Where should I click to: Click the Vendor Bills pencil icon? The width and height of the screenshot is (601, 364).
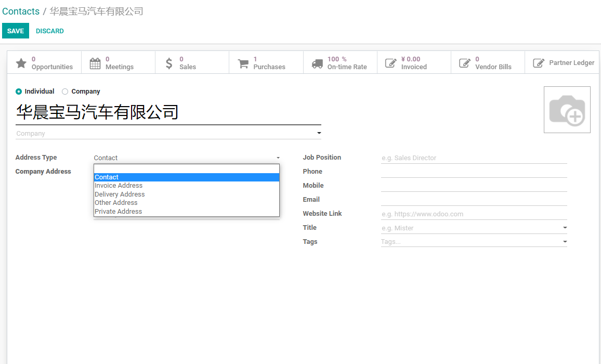click(x=465, y=63)
